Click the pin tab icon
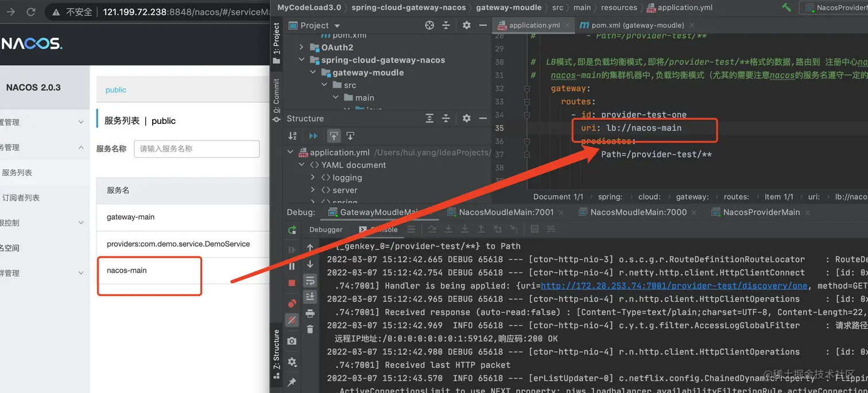Screen dimensions: 868x393 [292, 382]
